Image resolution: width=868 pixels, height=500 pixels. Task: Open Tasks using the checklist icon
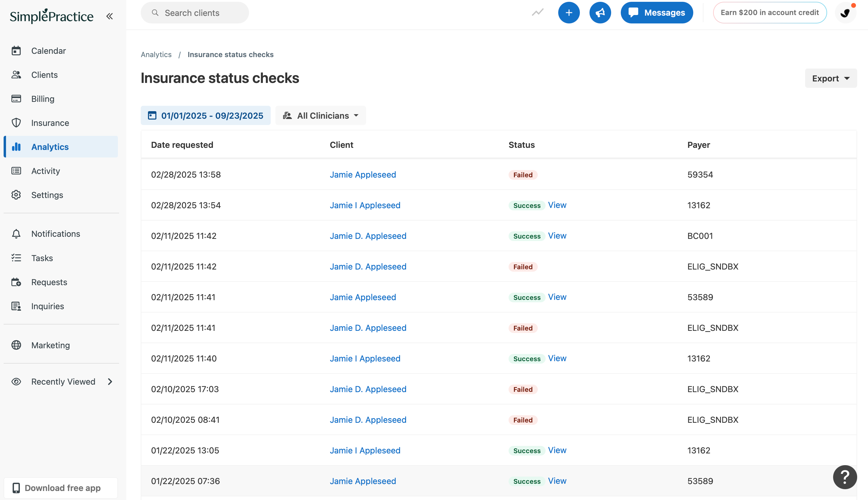pos(17,258)
